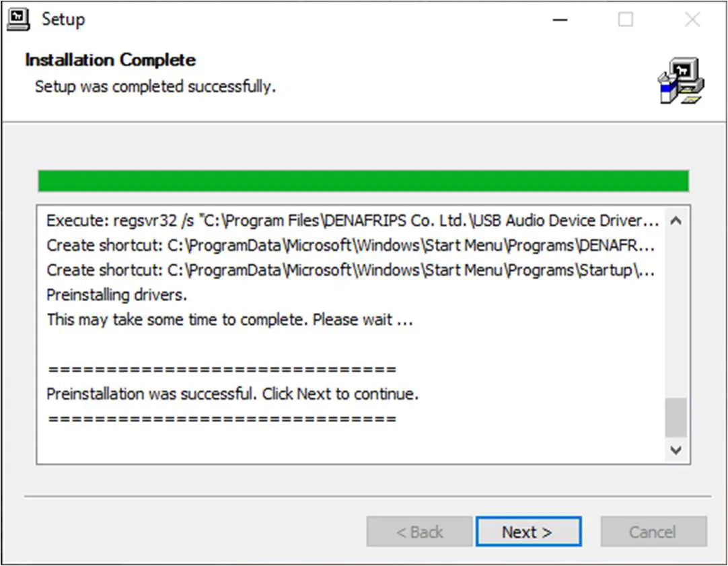Click the scroll down arrow in the log
728x566 pixels.
(676, 450)
